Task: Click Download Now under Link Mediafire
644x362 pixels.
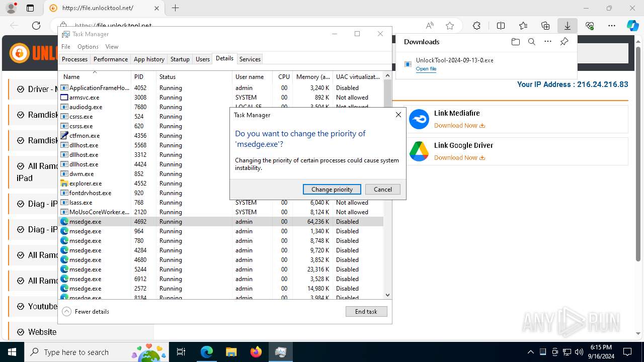Action: [459, 126]
